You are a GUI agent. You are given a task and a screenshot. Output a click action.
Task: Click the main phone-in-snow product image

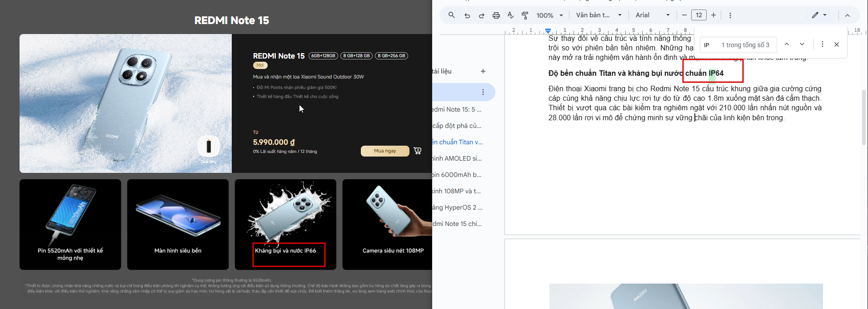point(125,103)
